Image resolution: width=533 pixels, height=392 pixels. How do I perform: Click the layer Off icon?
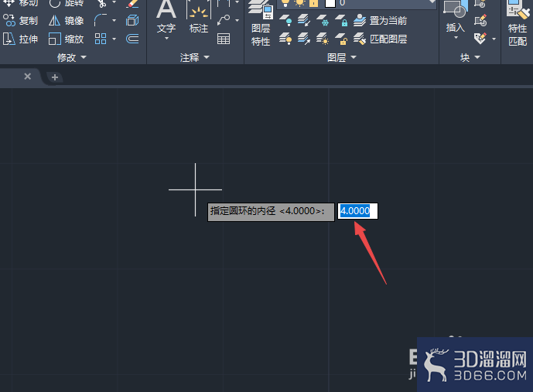pyautogui.click(x=285, y=20)
